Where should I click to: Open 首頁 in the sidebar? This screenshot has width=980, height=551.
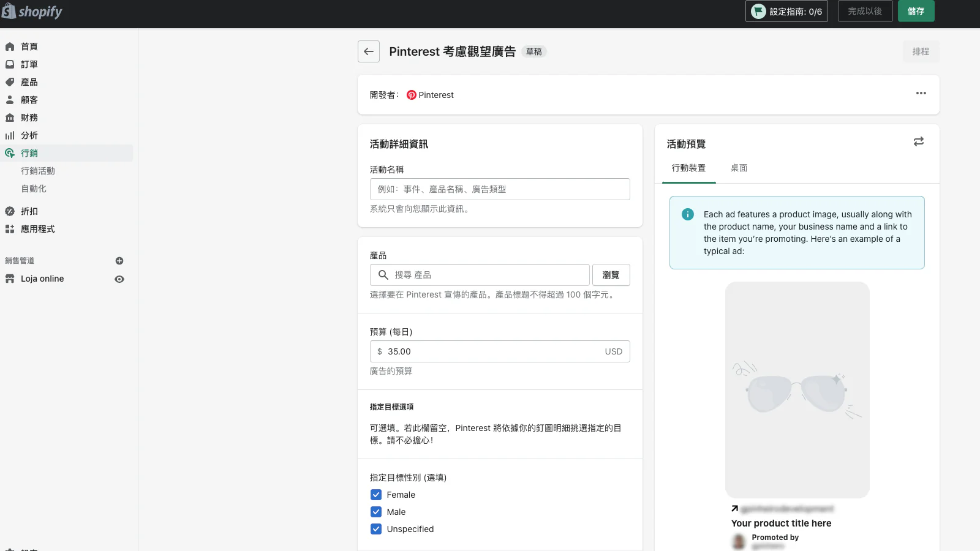click(x=29, y=47)
